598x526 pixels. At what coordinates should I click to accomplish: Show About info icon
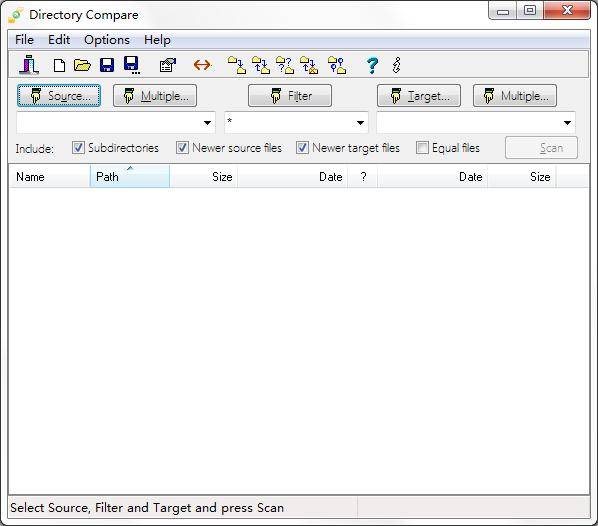(x=397, y=65)
